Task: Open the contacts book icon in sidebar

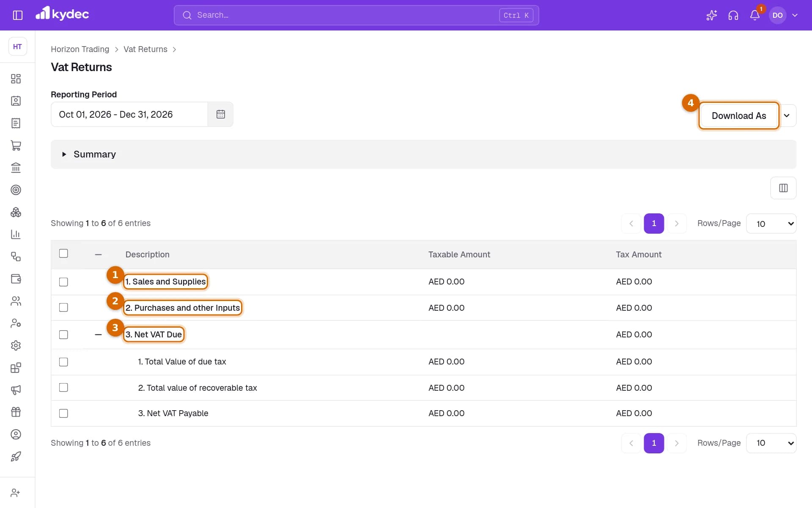Action: tap(16, 101)
